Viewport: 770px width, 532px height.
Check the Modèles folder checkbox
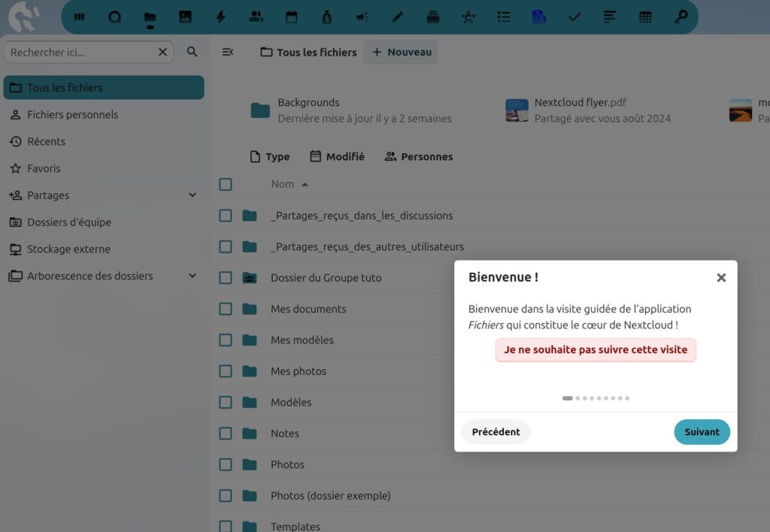pos(226,403)
